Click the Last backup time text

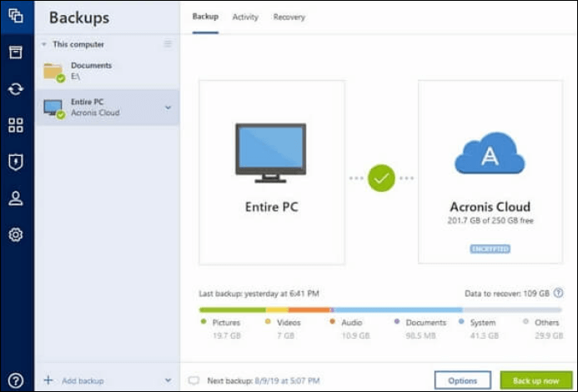click(x=259, y=294)
